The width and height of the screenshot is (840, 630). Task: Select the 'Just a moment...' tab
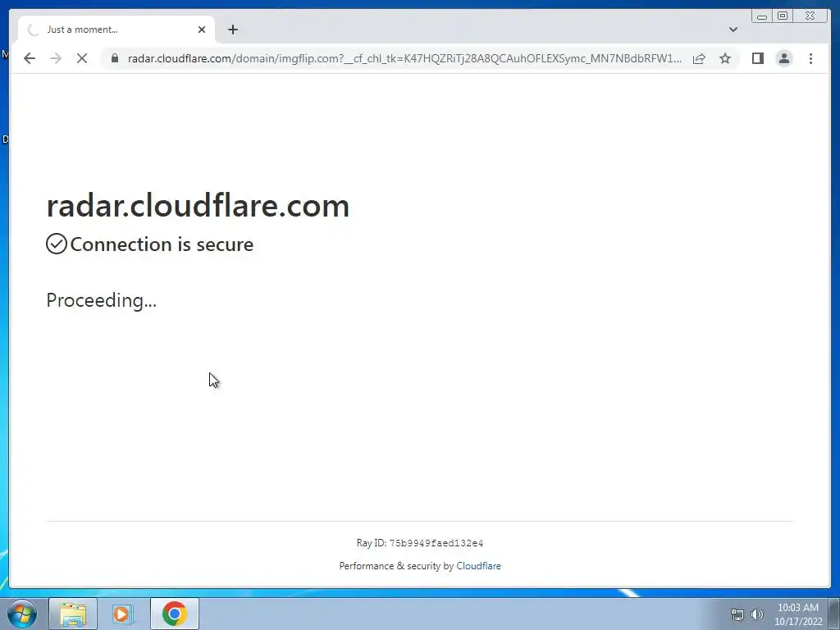(x=116, y=30)
